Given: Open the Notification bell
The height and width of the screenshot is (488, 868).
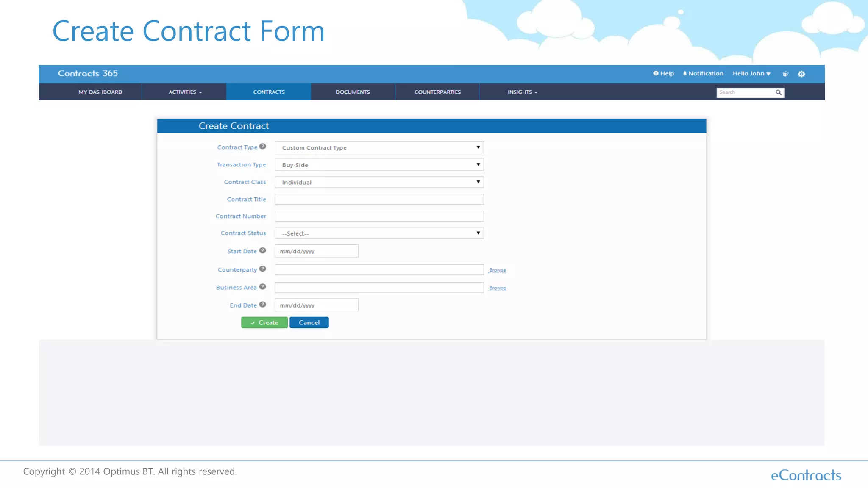Looking at the screenshot, I should pos(703,73).
